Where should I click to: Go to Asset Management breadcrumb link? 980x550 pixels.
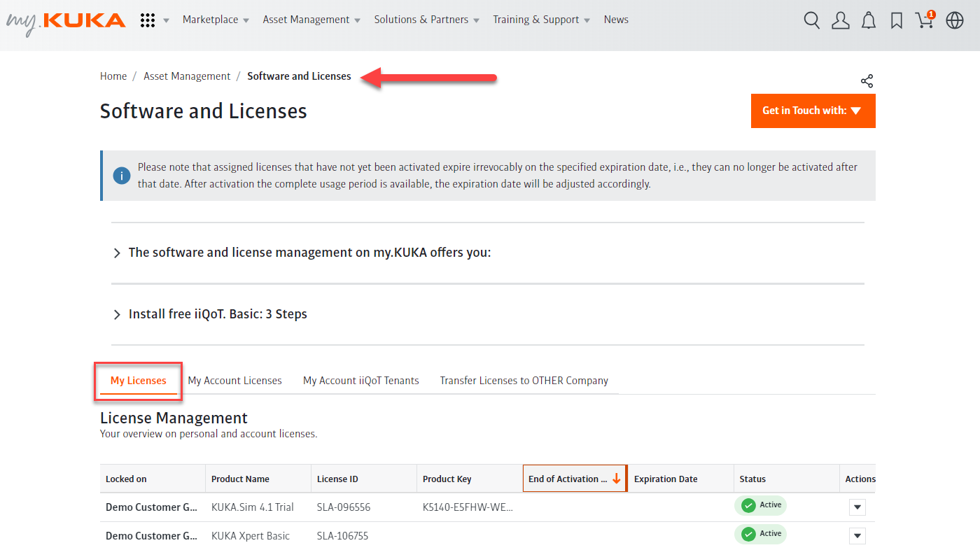point(187,76)
